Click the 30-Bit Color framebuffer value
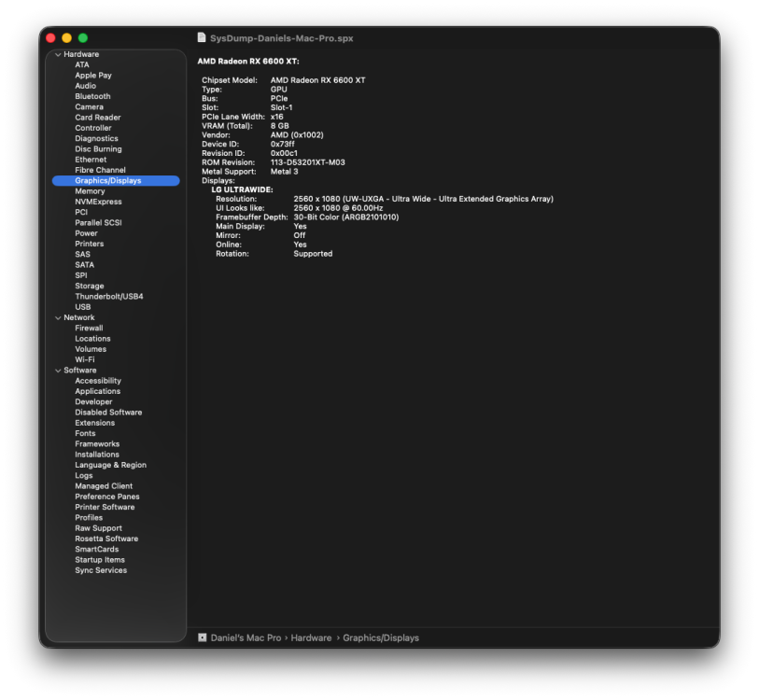 click(346, 217)
